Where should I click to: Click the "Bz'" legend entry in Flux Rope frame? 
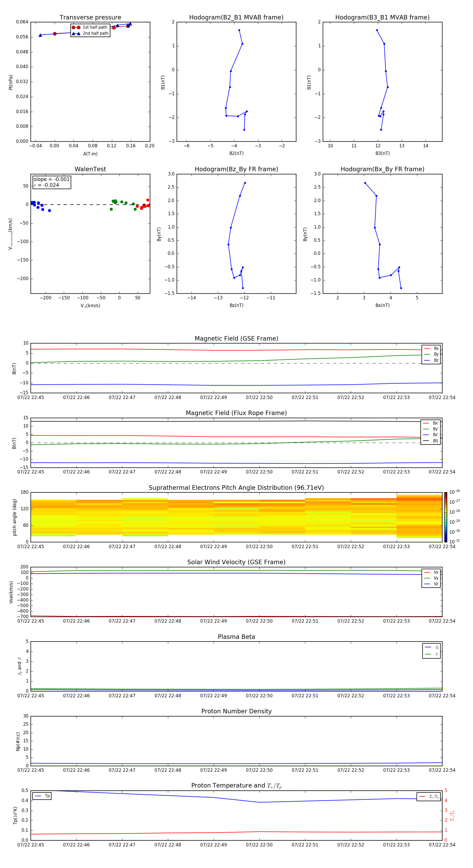click(431, 435)
